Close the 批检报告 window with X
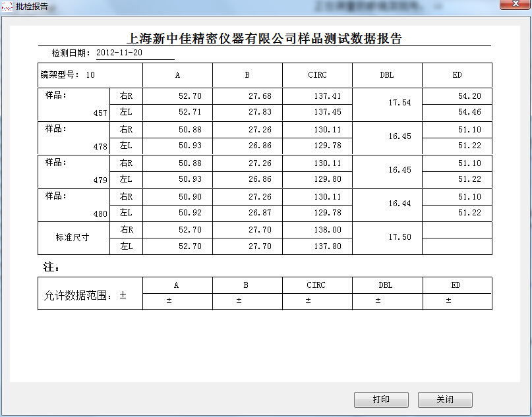Image resolution: width=532 pixels, height=417 pixels. pyautogui.click(x=515, y=4)
